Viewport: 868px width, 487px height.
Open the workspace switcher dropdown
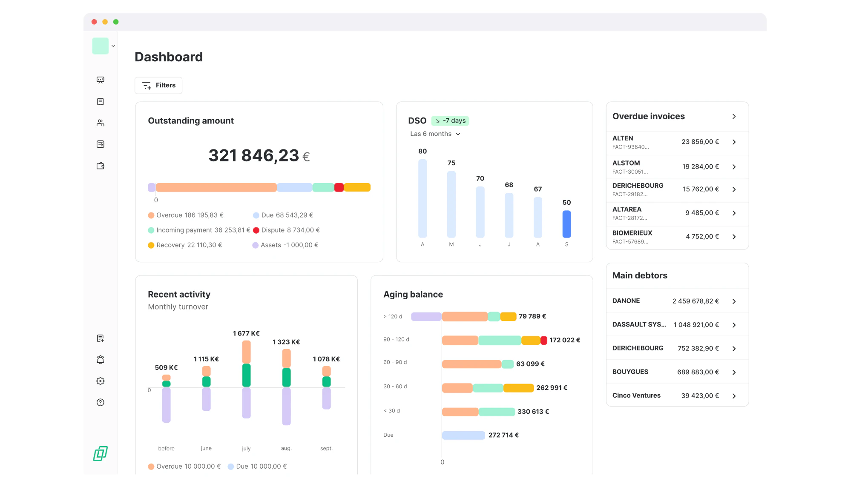tap(113, 46)
